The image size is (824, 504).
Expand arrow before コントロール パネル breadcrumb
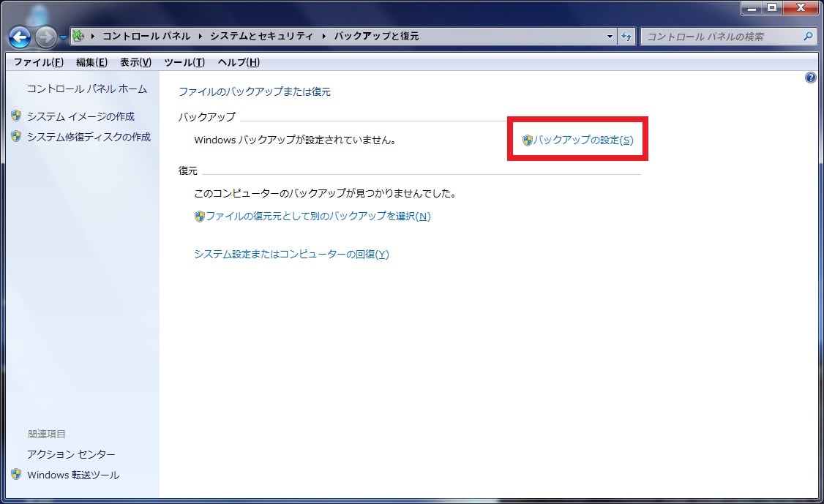[92, 37]
